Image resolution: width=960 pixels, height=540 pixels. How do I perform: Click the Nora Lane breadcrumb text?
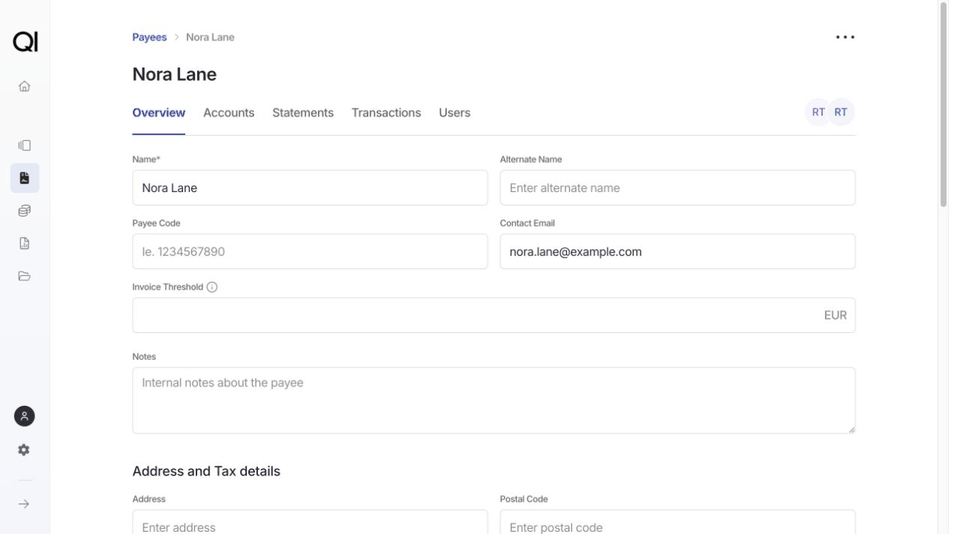[210, 37]
